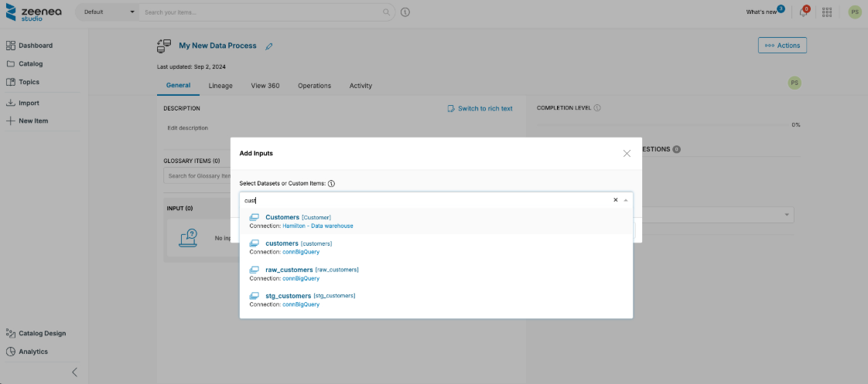
Task: Open the Default catalog dropdown
Action: [108, 12]
